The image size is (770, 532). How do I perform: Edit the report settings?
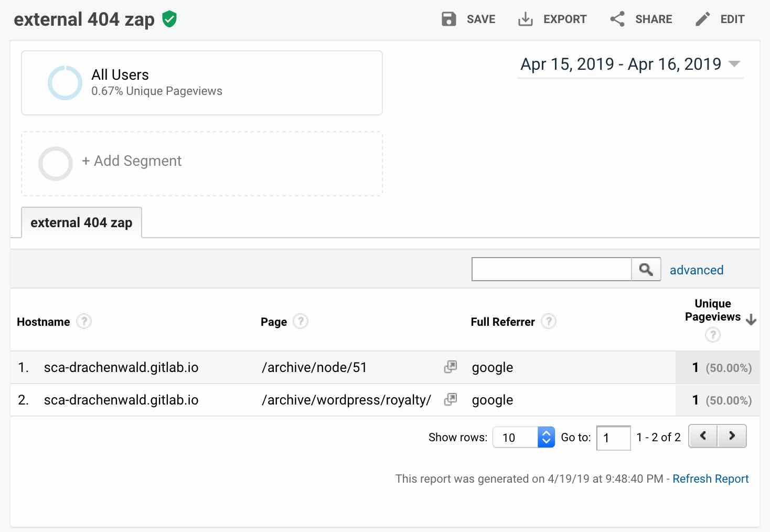point(720,19)
